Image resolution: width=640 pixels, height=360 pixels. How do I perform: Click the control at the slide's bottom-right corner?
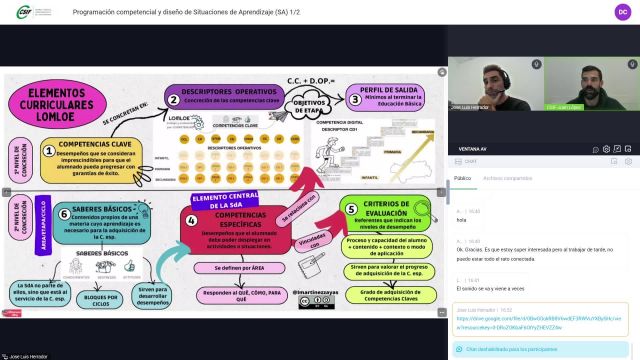(x=442, y=313)
